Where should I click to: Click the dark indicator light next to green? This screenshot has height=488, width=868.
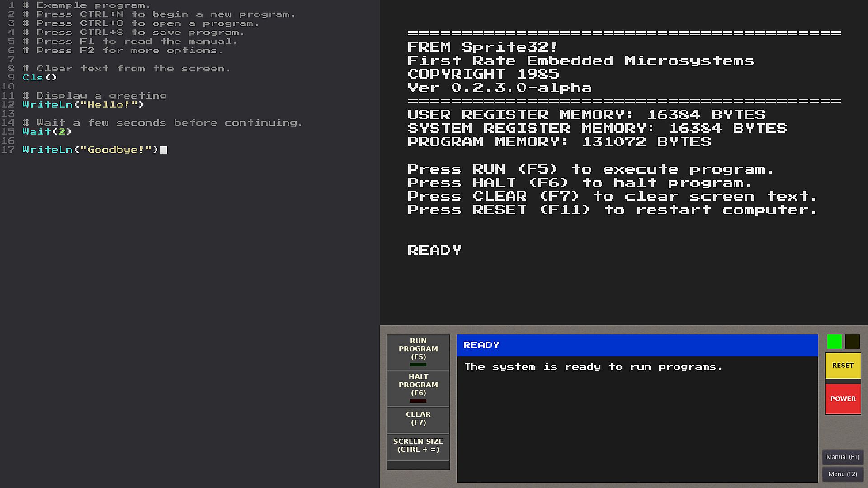coord(853,342)
